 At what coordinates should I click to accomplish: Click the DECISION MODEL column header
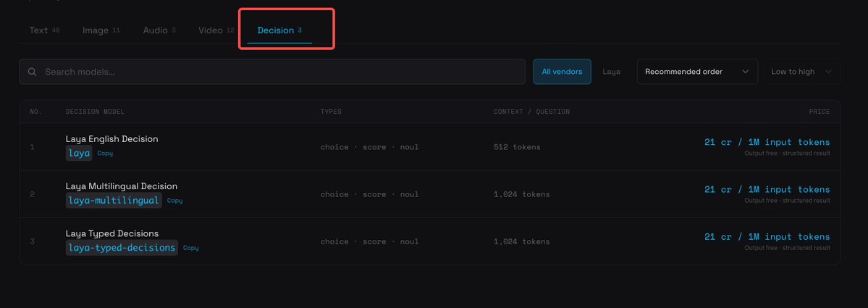(x=96, y=112)
